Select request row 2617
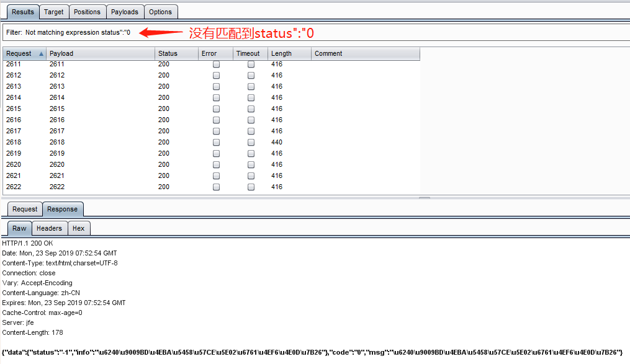 [x=211, y=131]
